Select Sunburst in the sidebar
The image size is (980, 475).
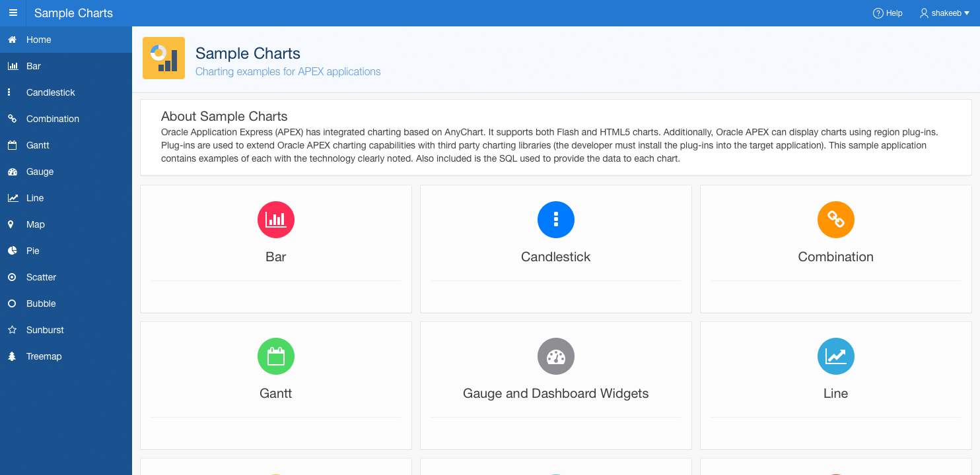(x=45, y=330)
